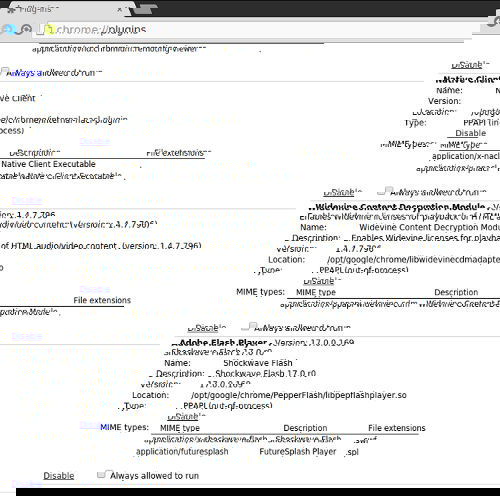Click 'Description' header in Widevine MIME table
The height and width of the screenshot is (496, 500).
coord(456,292)
